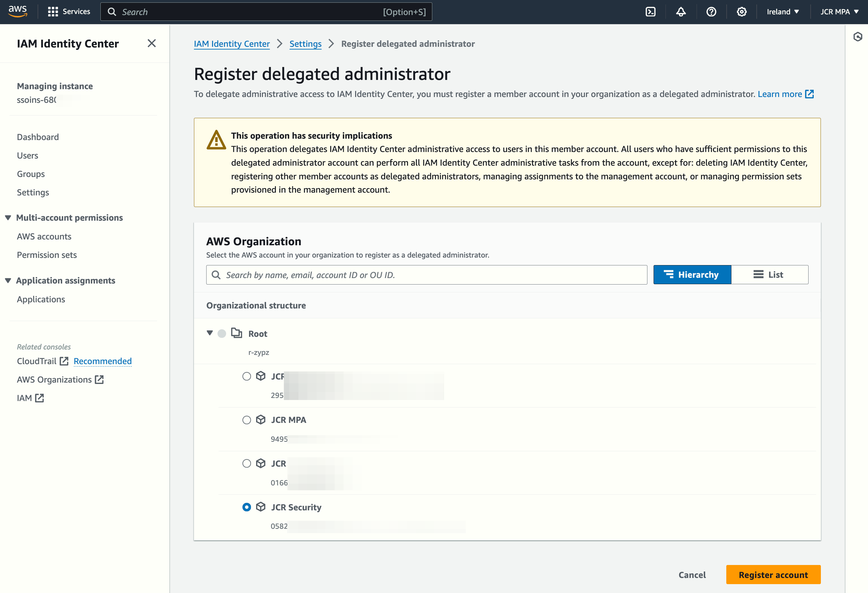The width and height of the screenshot is (868, 593).
Task: Open the hexagon side panel icon
Action: tap(857, 37)
